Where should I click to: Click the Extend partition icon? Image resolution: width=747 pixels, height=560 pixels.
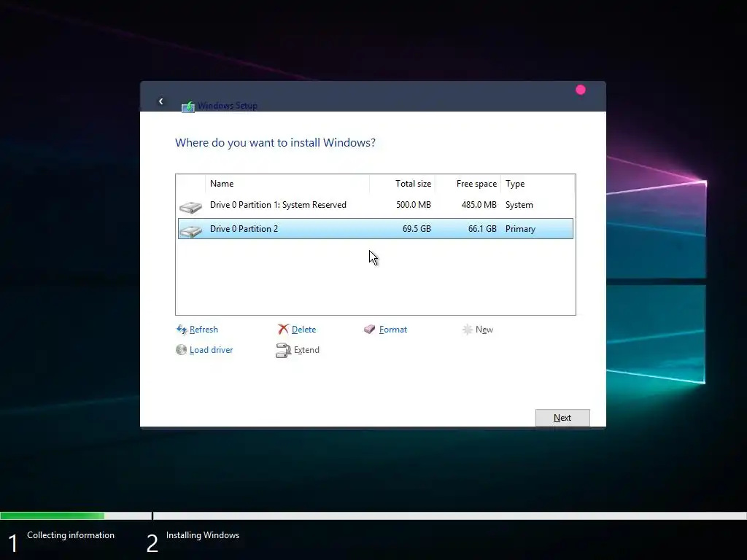click(283, 351)
